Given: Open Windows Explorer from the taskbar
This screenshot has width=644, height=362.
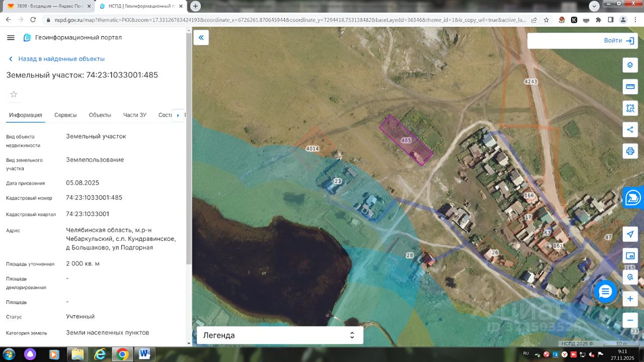Looking at the screenshot, I should pyautogui.click(x=77, y=354).
